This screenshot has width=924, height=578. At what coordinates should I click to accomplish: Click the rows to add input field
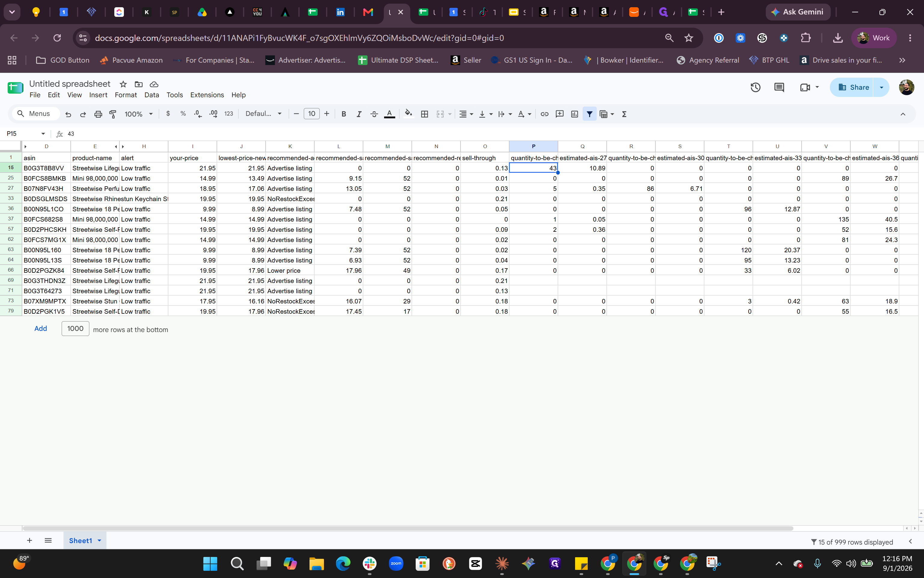(x=75, y=328)
